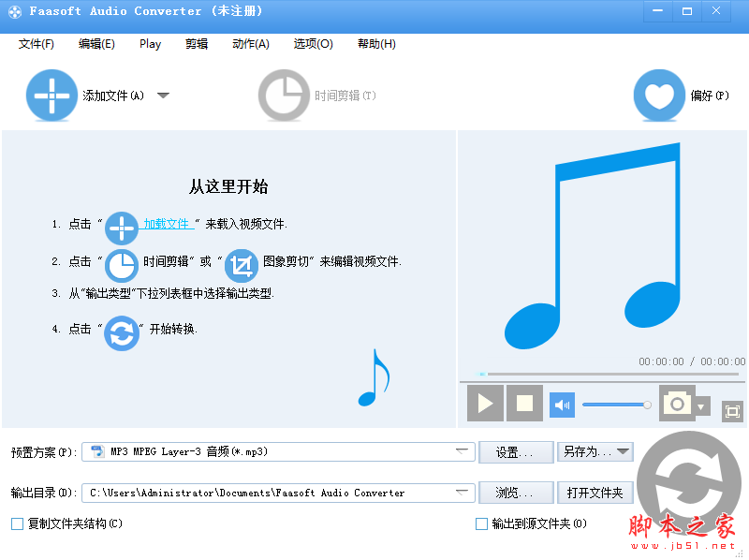Image resolution: width=749 pixels, height=560 pixels.
Task: Click the image crop icon in step 2
Action: click(242, 265)
